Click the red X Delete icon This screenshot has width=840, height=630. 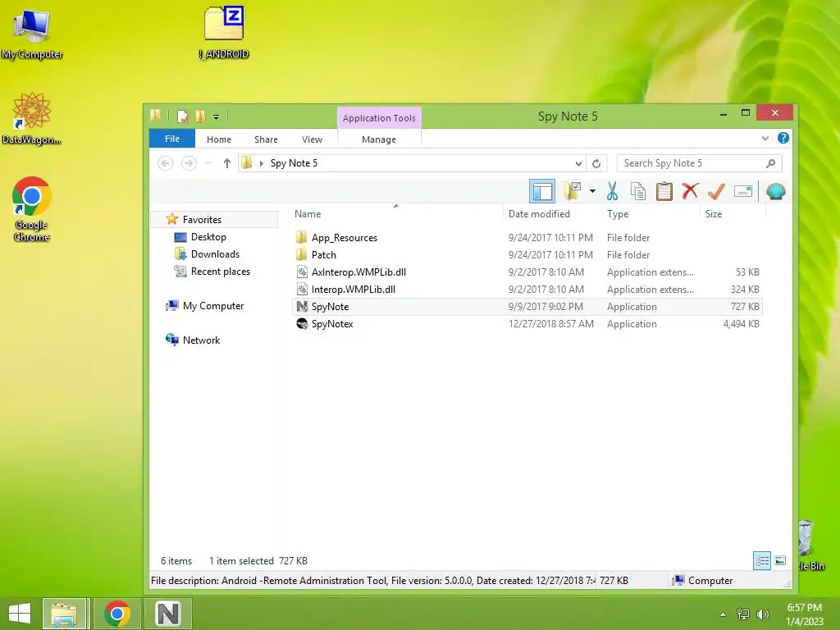[x=690, y=190]
